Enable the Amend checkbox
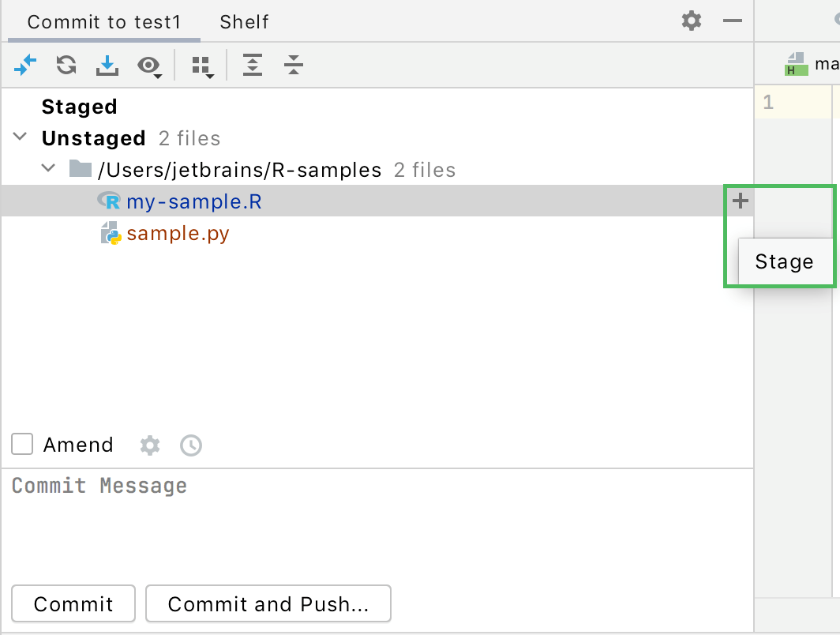840x635 pixels. [21, 444]
